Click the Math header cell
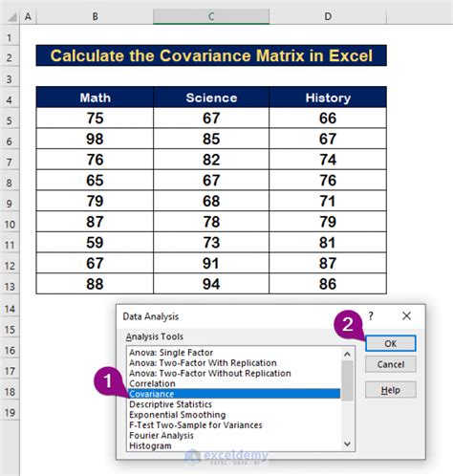The height and width of the screenshot is (476, 453). point(95,97)
